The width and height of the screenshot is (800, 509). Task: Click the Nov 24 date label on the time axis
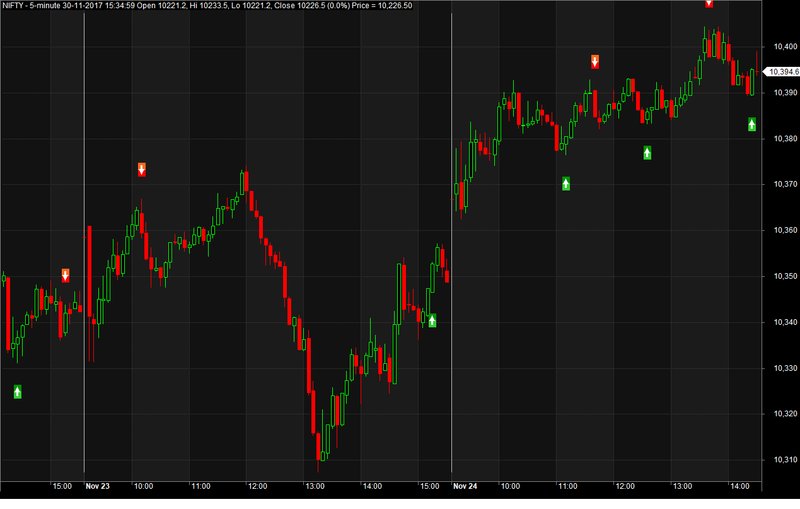(x=465, y=487)
